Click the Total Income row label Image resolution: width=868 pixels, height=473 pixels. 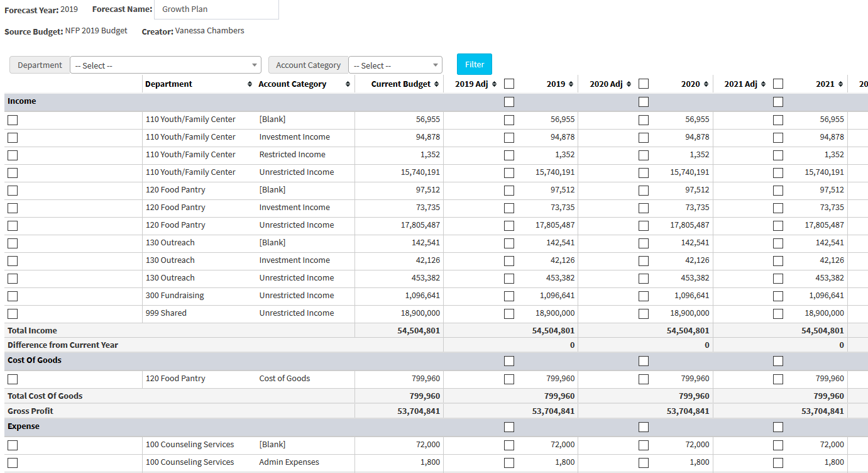(x=32, y=331)
